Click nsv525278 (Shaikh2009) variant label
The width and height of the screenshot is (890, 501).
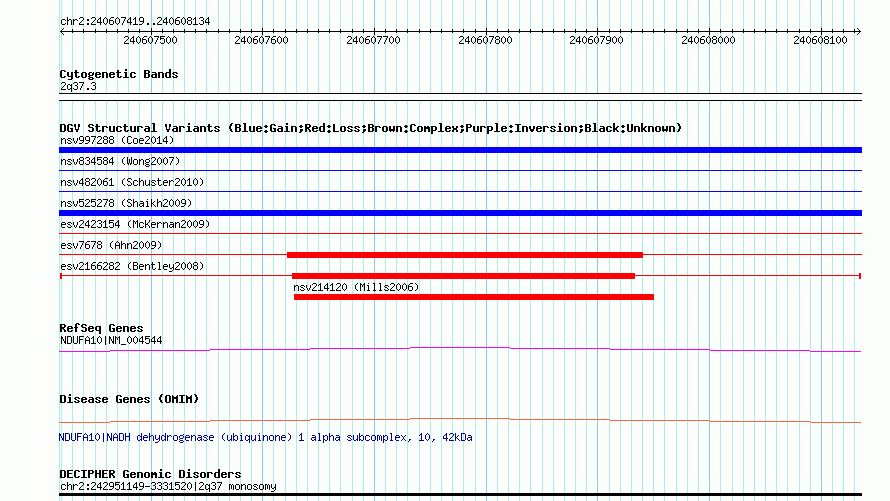coord(126,203)
